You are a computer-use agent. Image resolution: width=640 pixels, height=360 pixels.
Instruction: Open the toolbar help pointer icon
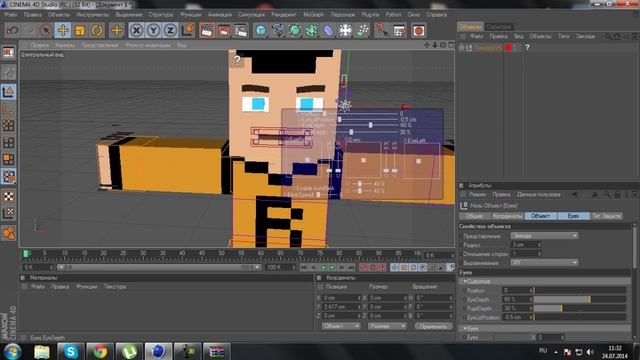[x=382, y=31]
